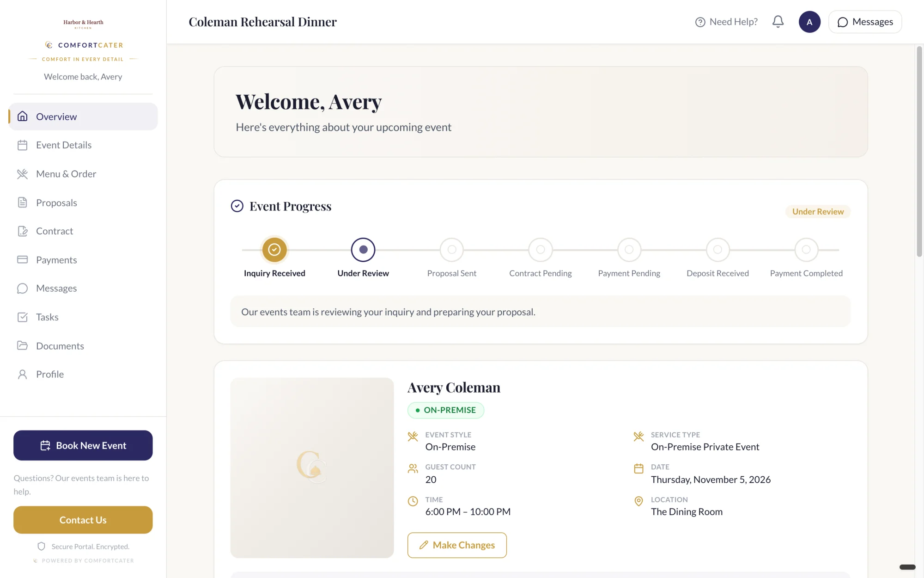Image resolution: width=924 pixels, height=578 pixels.
Task: Click the Date calendar icon
Action: click(638, 468)
